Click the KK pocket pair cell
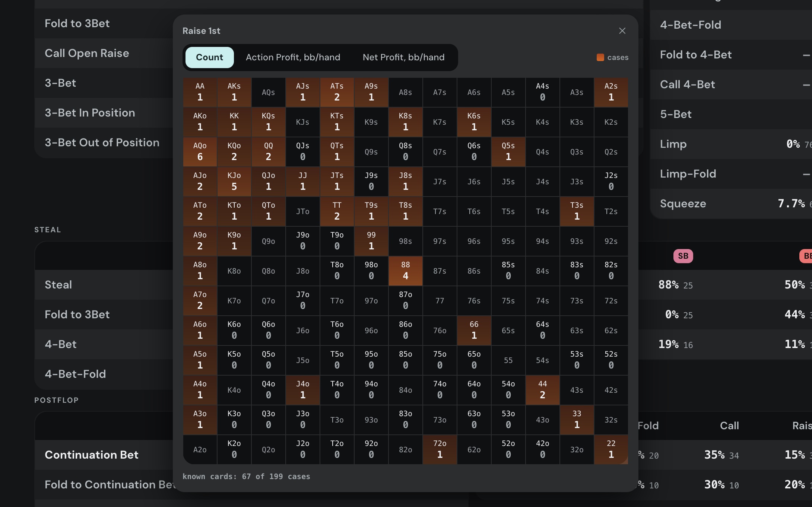Image resolution: width=812 pixels, height=507 pixels. coord(234,122)
